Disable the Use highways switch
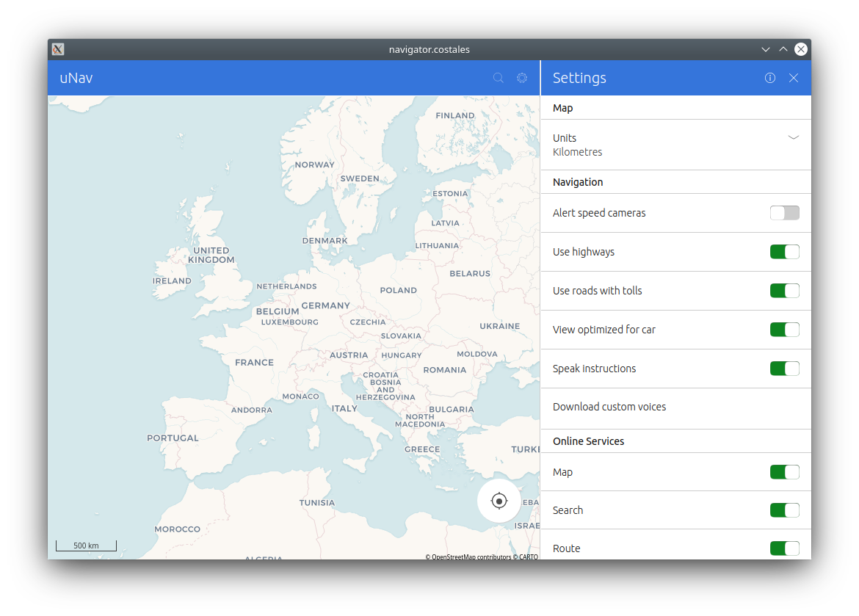 [785, 252]
